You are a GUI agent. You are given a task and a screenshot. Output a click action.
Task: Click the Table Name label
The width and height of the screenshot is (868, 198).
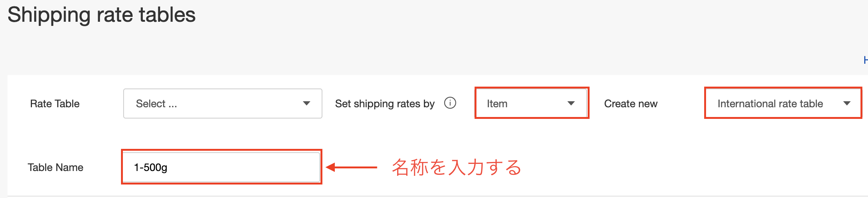click(x=56, y=168)
